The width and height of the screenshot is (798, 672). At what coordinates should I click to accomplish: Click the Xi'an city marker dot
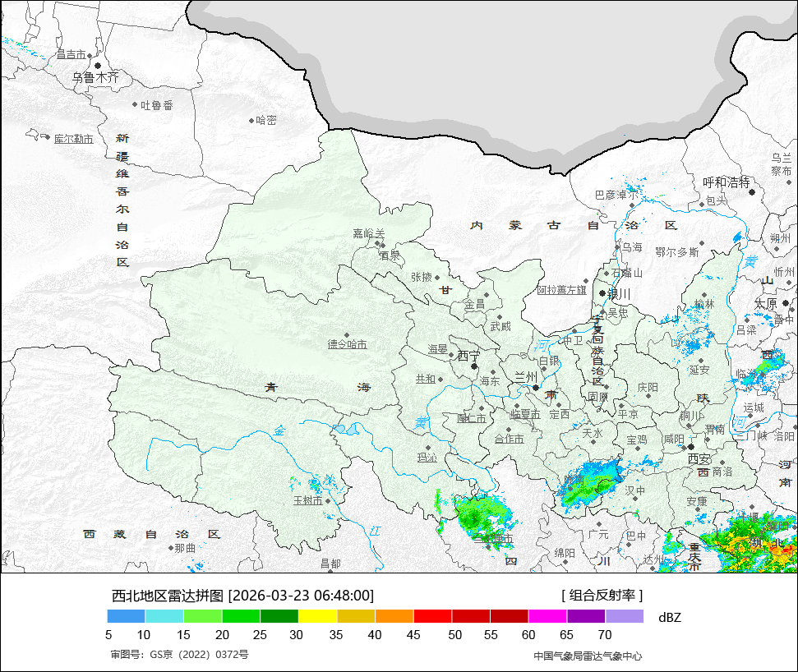pos(691,447)
